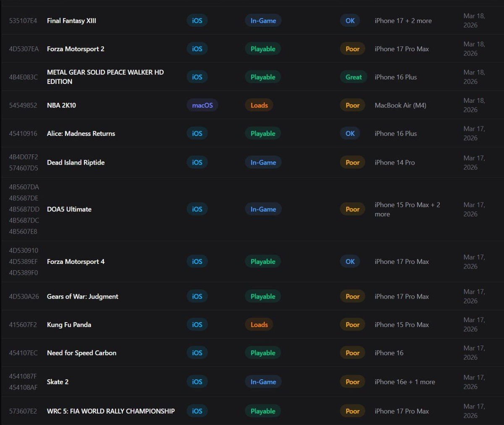Click the iOS badge in the Kung Fu Panda row
This screenshot has height=425, width=504.
coord(197,325)
